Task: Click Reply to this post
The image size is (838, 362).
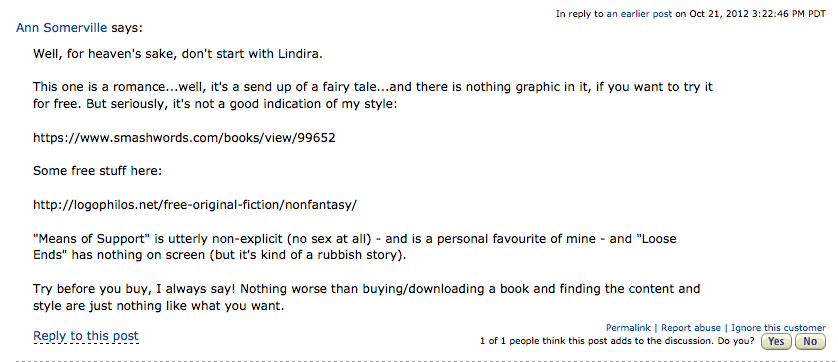Action: [x=86, y=336]
